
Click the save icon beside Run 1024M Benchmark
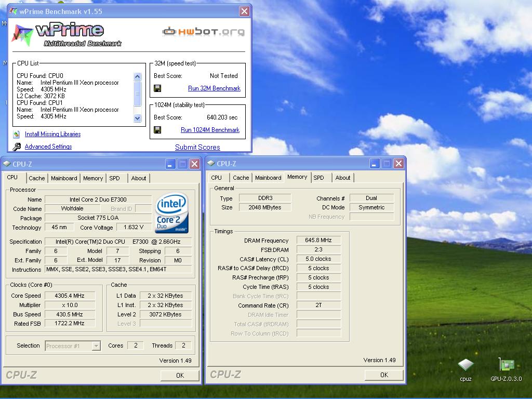point(157,130)
